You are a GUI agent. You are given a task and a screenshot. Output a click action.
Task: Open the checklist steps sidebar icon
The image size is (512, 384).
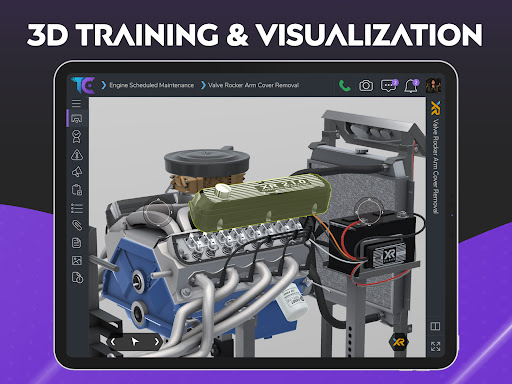77,208
